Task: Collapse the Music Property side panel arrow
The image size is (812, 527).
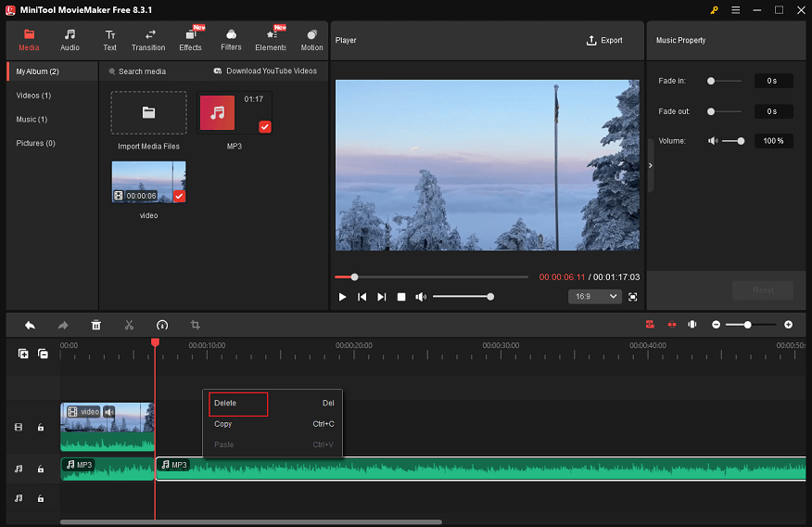Action: [650, 165]
